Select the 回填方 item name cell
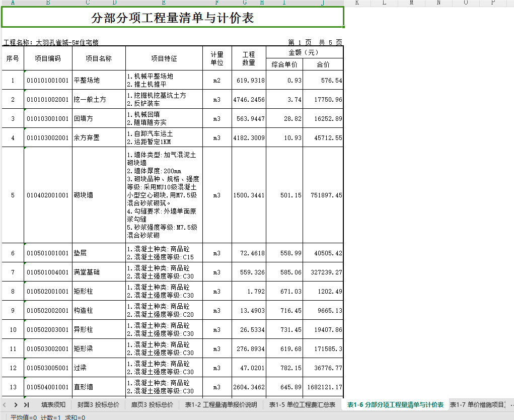Screen dimensions: 514x420 coord(99,118)
